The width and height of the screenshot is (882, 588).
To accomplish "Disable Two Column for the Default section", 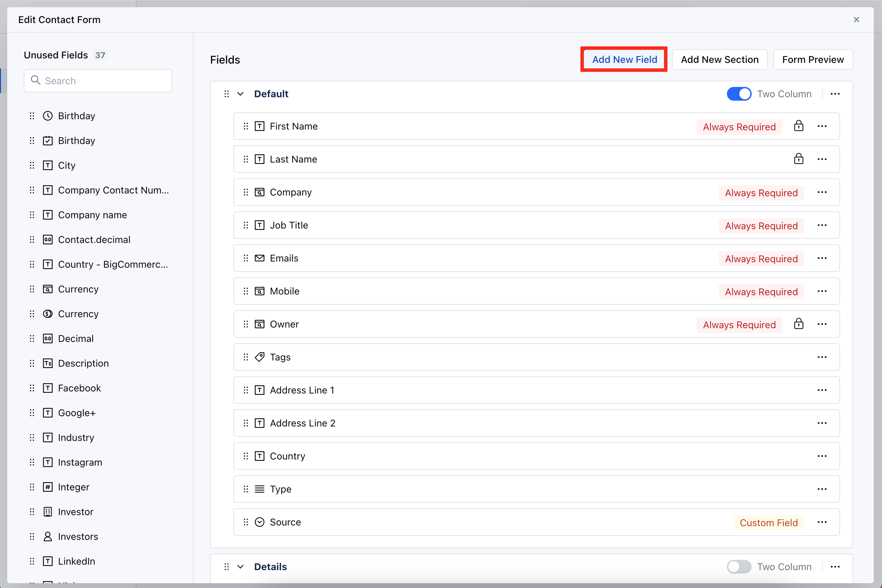I will click(739, 94).
